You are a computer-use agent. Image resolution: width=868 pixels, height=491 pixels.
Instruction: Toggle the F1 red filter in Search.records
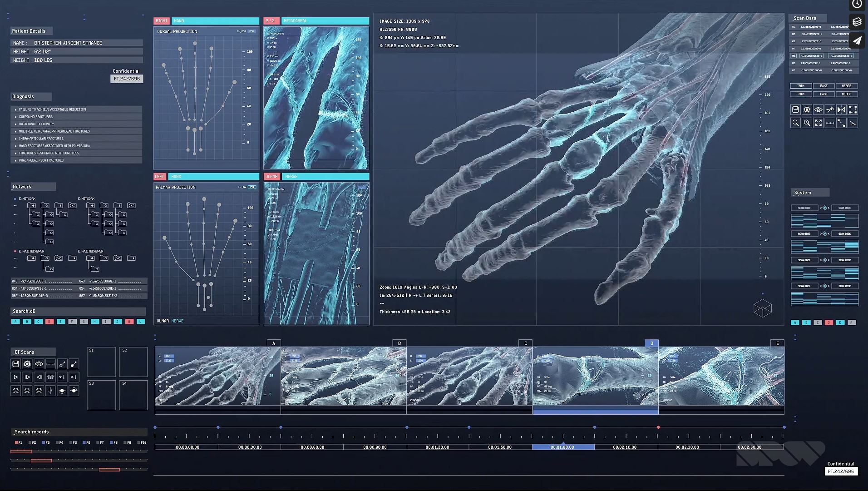point(19,442)
